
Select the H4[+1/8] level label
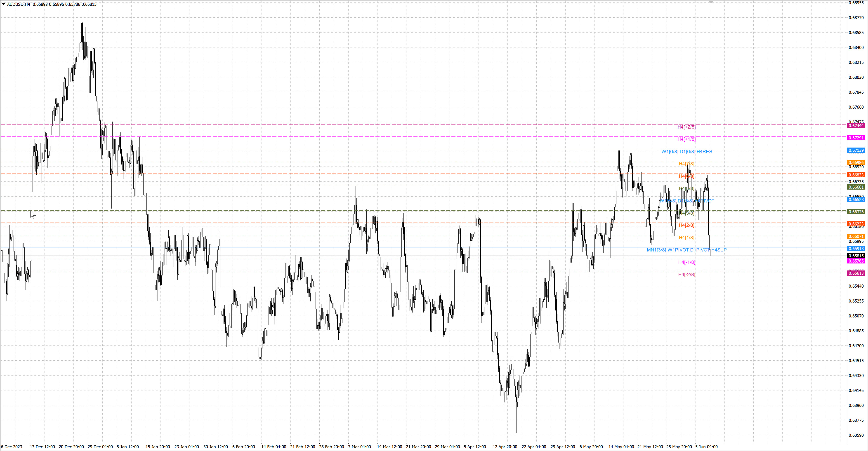pos(686,139)
